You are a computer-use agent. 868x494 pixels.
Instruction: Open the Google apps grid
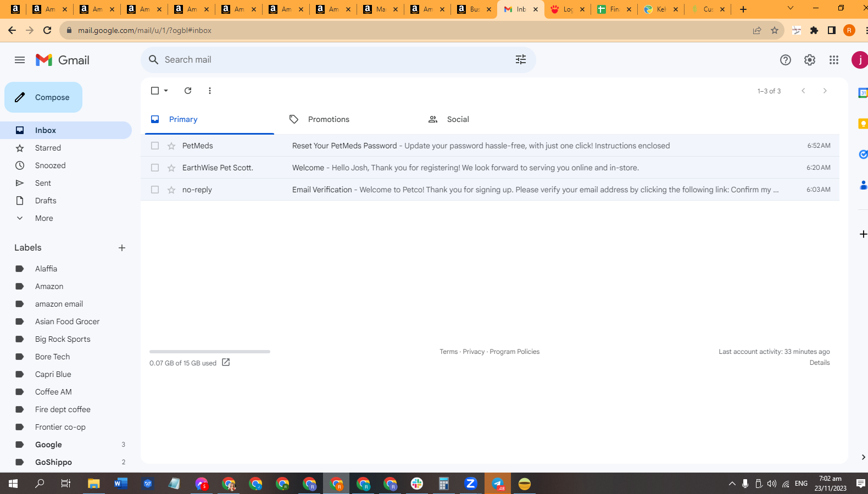(834, 60)
